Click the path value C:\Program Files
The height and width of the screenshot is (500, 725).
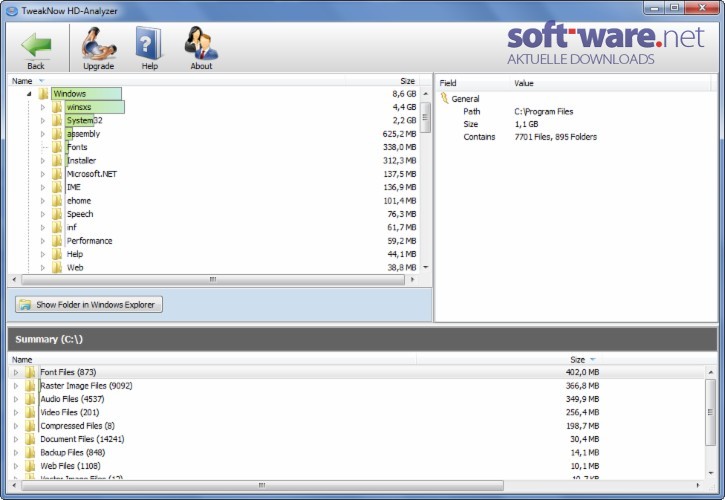point(544,111)
